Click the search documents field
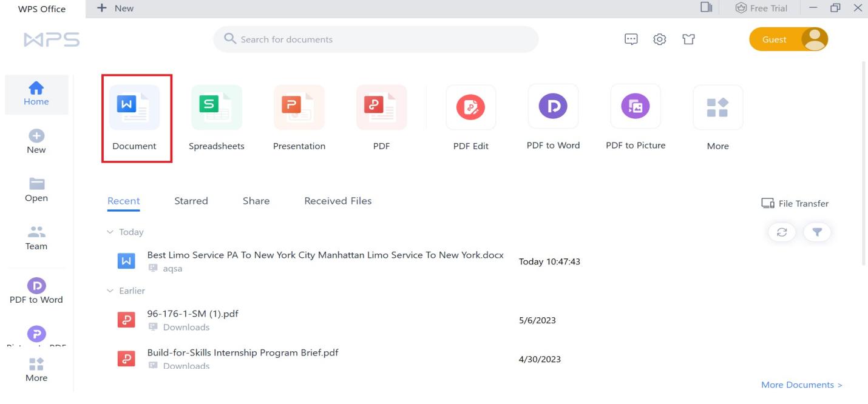Image resolution: width=868 pixels, height=404 pixels. (375, 39)
